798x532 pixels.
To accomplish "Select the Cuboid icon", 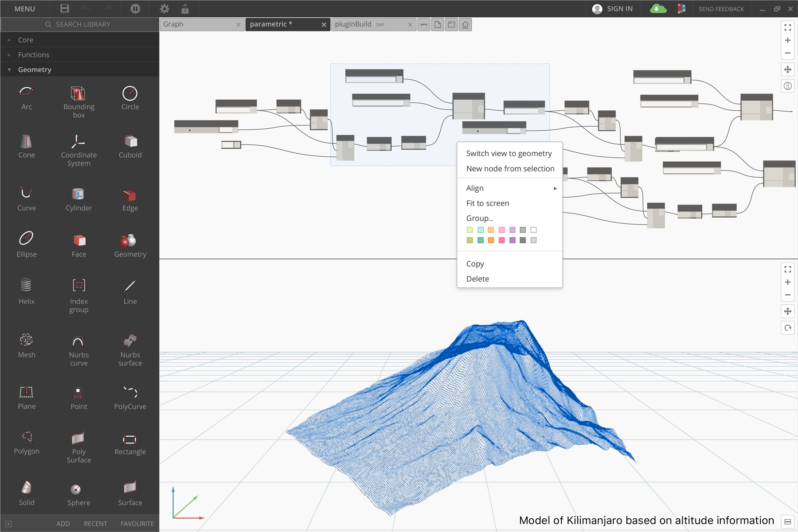I will (130, 141).
